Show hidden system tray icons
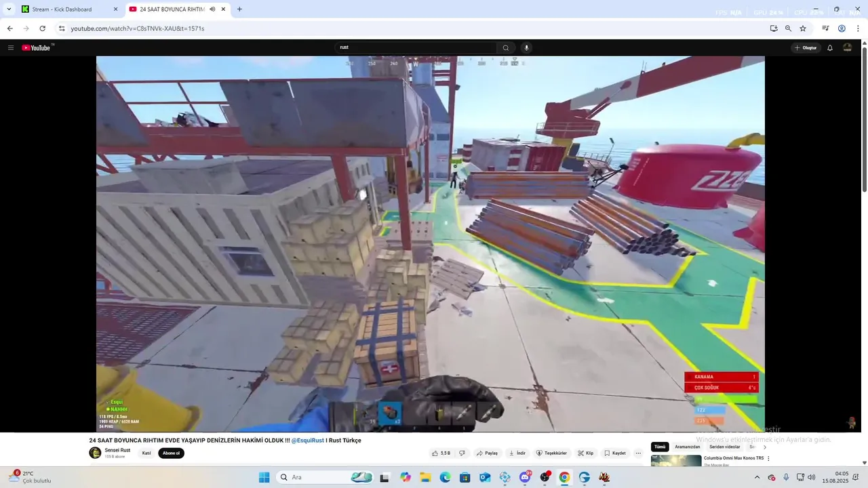Screen dimensions: 868x488 757,477
